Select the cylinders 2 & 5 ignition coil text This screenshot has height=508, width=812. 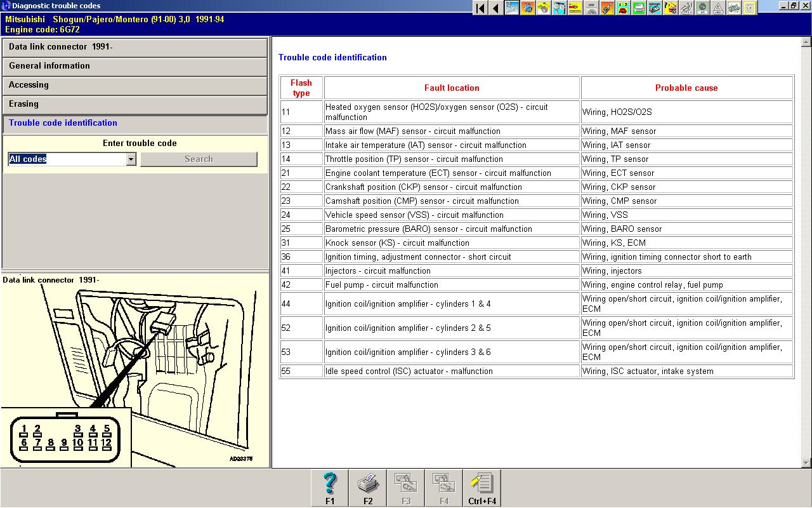coord(408,328)
